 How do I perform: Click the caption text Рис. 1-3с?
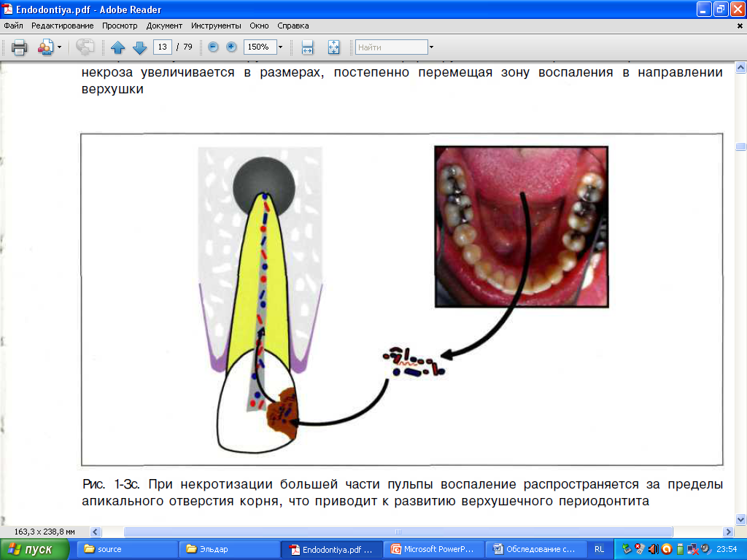point(111,484)
